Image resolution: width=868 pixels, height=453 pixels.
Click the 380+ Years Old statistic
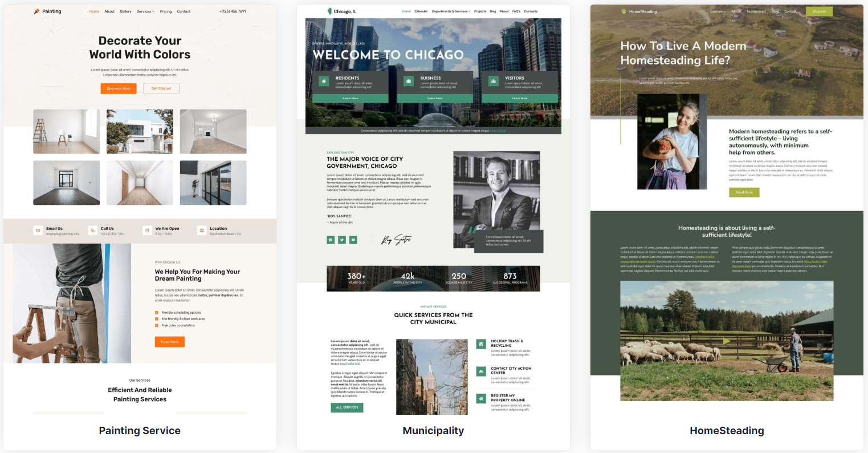357,278
